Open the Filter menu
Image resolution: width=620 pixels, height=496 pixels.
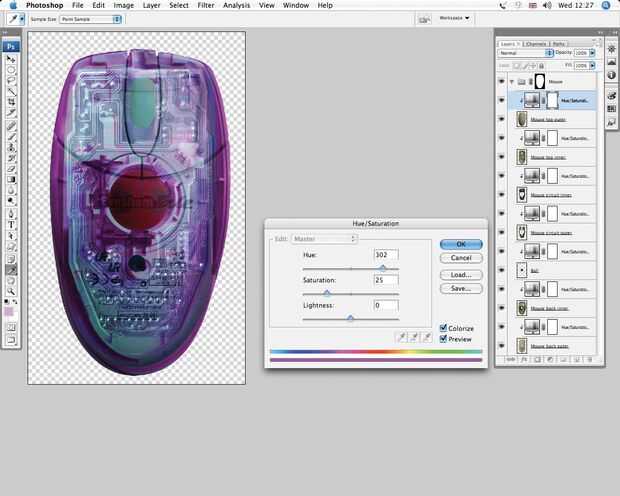(x=205, y=5)
